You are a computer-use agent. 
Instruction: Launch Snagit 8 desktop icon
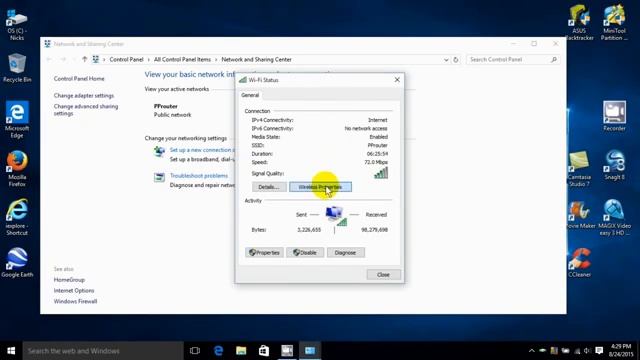tap(614, 165)
